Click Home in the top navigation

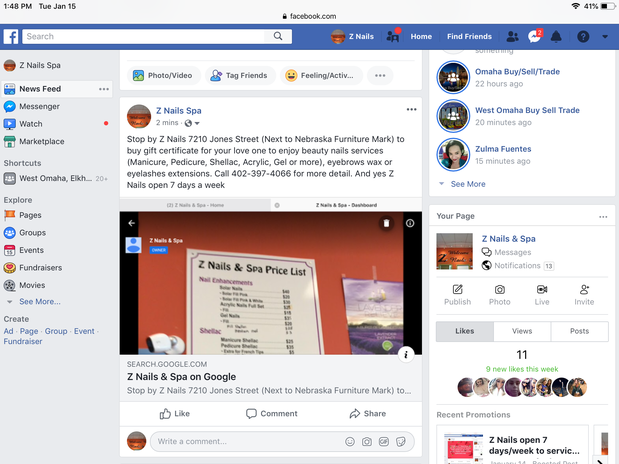tap(421, 37)
